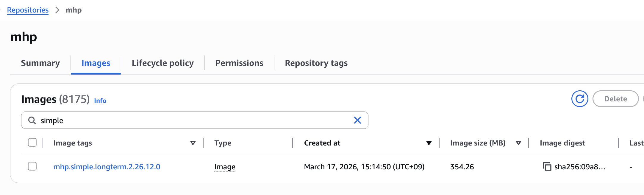Clear the search field with X icon
This screenshot has width=644, height=195.
(357, 120)
